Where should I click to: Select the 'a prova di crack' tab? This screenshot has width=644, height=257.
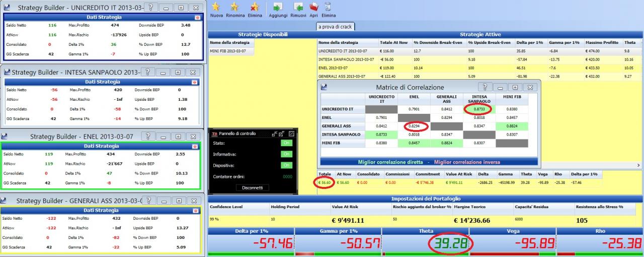coord(334,26)
